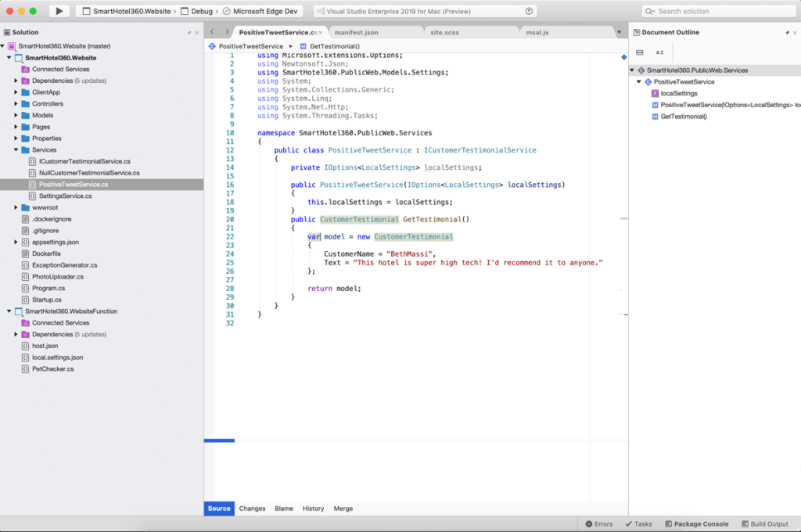Switch to the Blame tab
Screen dimensions: 801x532
283,508
